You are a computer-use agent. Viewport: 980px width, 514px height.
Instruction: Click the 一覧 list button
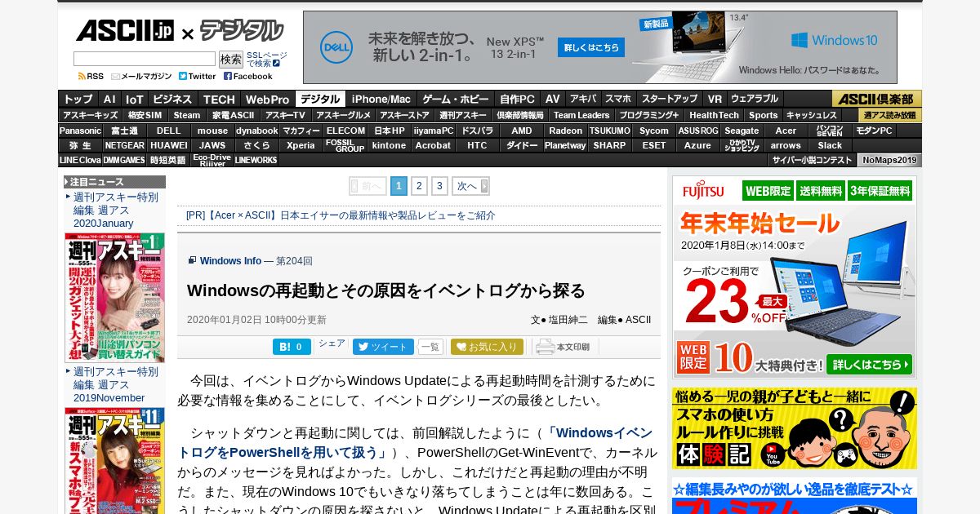[430, 347]
